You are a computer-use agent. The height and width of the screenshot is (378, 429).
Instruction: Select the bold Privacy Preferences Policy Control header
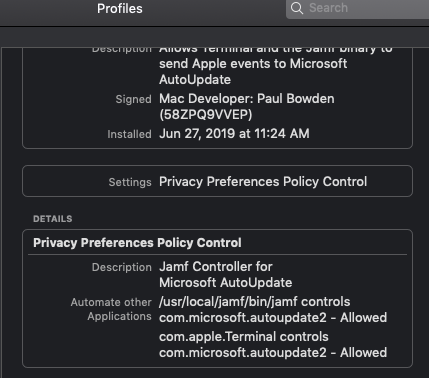(137, 243)
